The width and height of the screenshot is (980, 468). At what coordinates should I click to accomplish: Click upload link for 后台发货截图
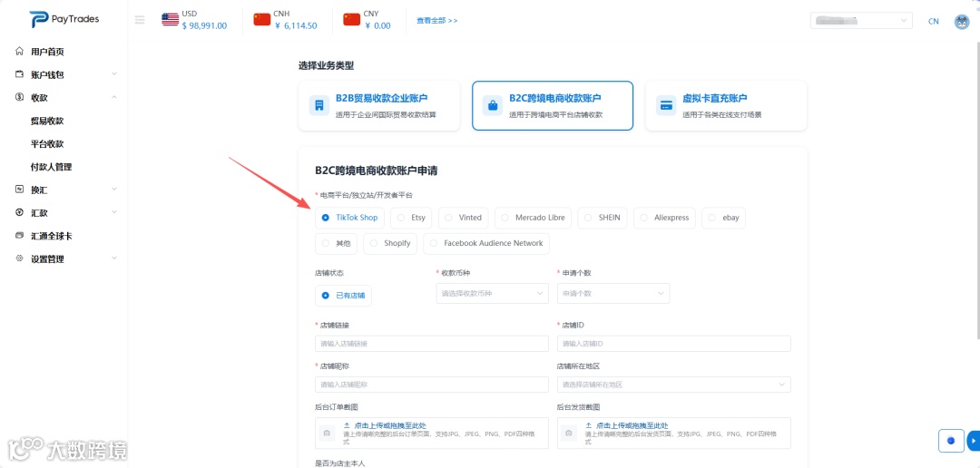point(626,425)
